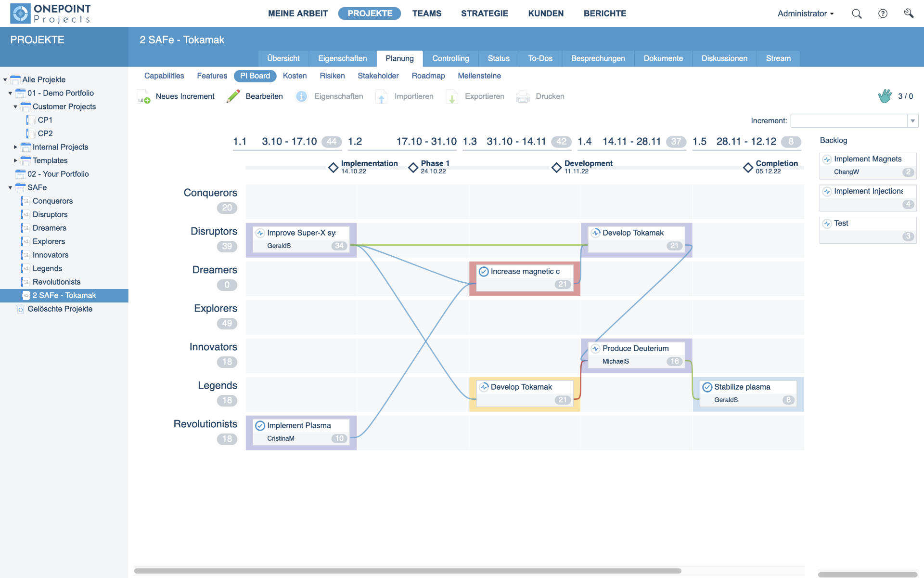Open the help question mark icon

click(x=883, y=13)
